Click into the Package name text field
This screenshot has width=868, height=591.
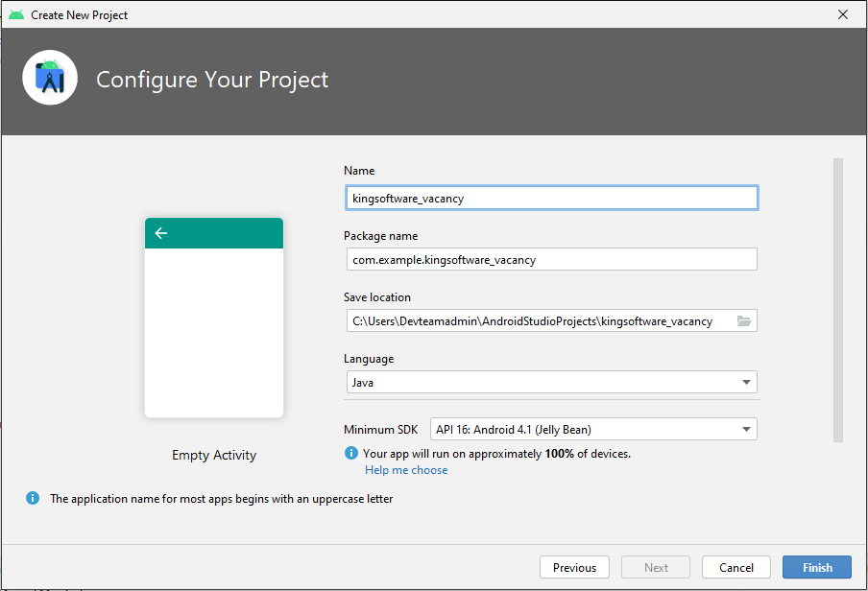550,259
